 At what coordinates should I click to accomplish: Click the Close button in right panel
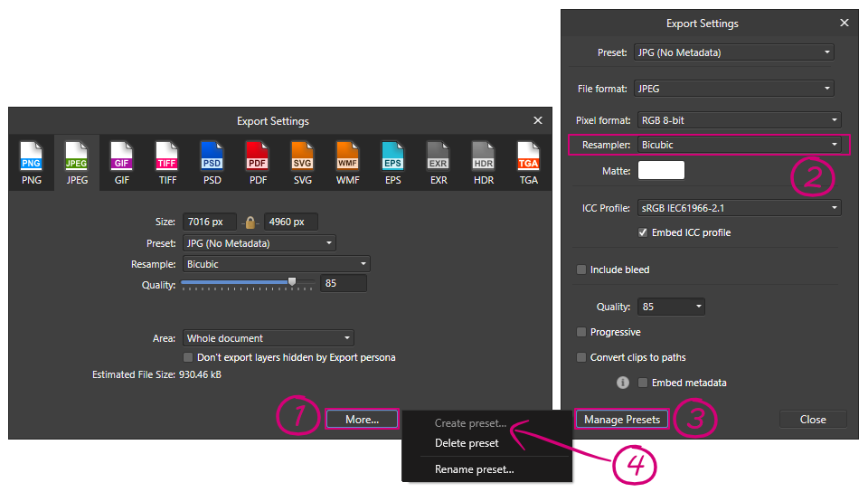(x=813, y=420)
